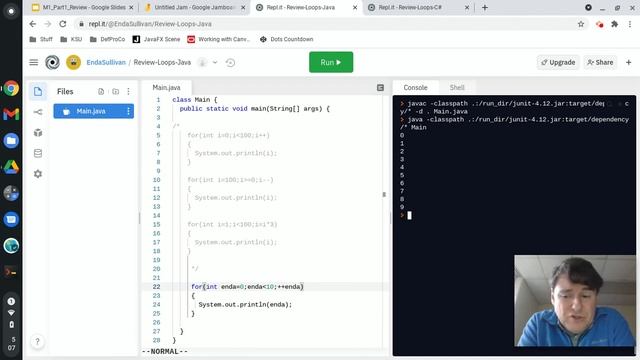Switch to Review-Loops-C# browser tab
Screen dimensions: 640x360
coord(418,7)
